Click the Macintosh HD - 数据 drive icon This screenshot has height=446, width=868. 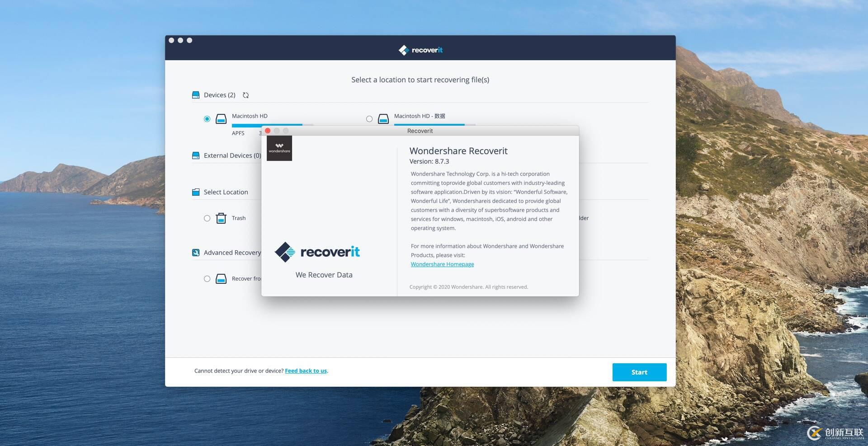click(x=383, y=119)
